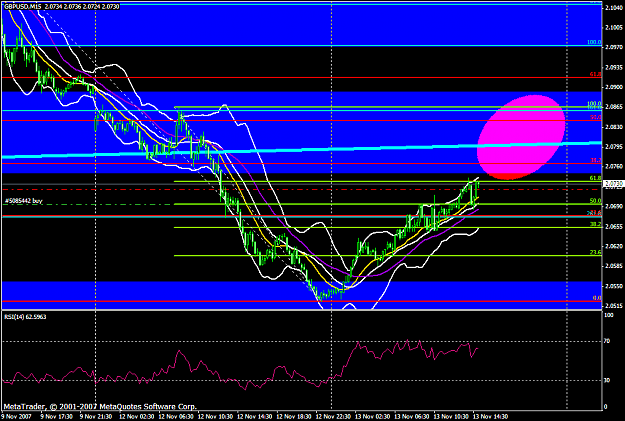Click price axis value 2.1005

pyautogui.click(x=612, y=28)
